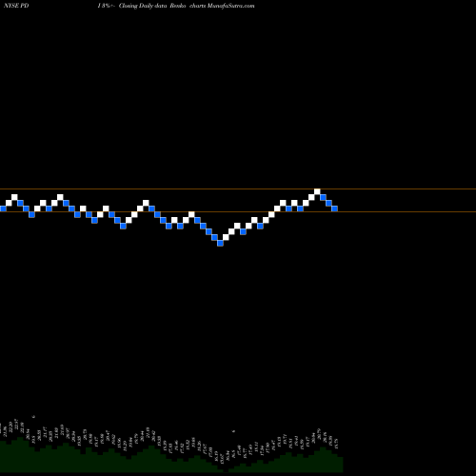Click the last blue brick on the right
This screenshot has height=476, width=476.
tap(334, 208)
